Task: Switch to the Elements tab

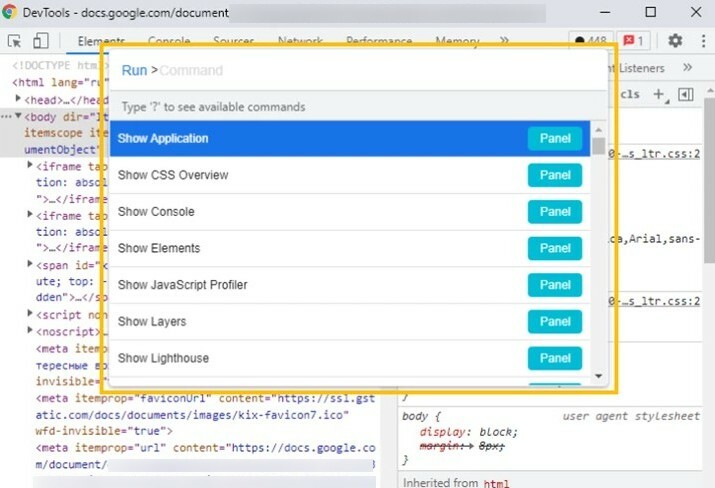Action: pos(101,41)
